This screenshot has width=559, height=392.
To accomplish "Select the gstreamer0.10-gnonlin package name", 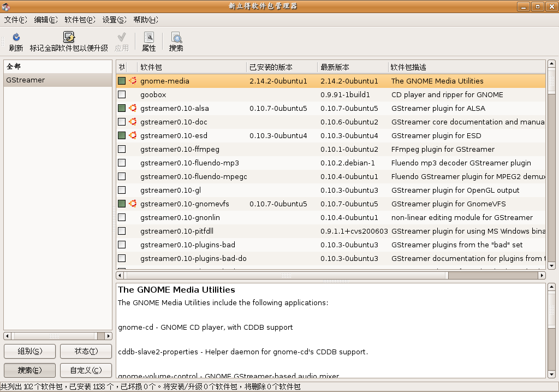I will pyautogui.click(x=180, y=218).
